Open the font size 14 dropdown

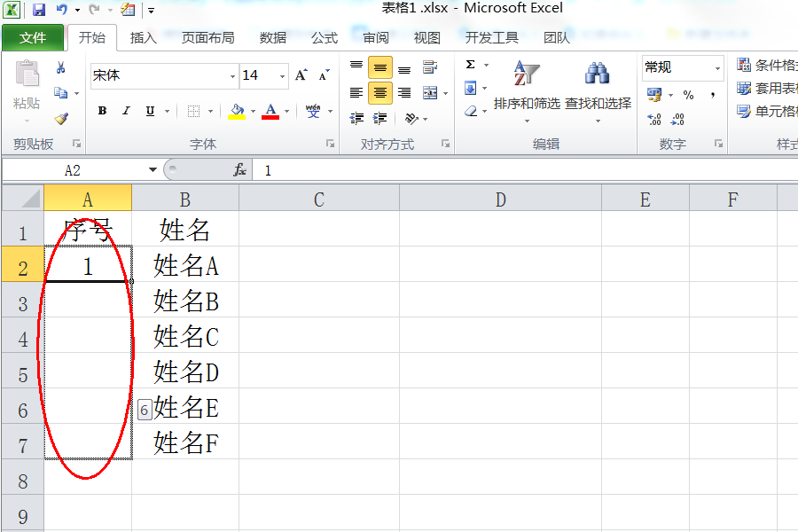click(x=282, y=76)
